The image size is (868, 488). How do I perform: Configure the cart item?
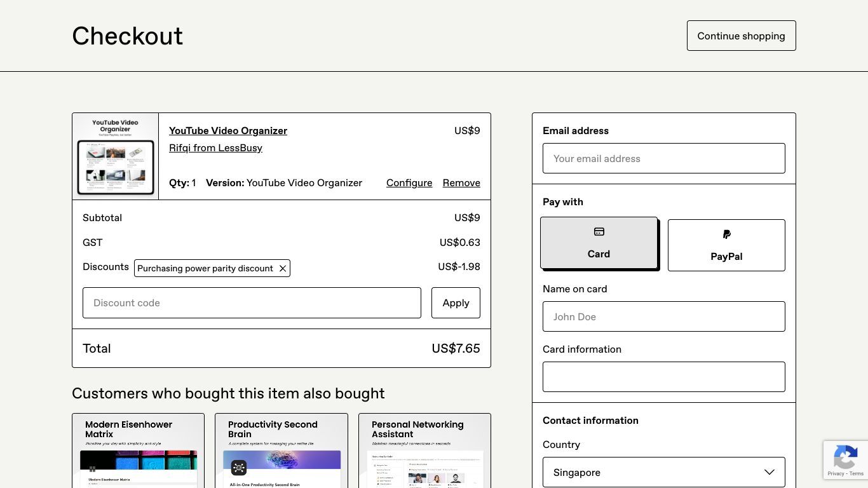pyautogui.click(x=409, y=182)
